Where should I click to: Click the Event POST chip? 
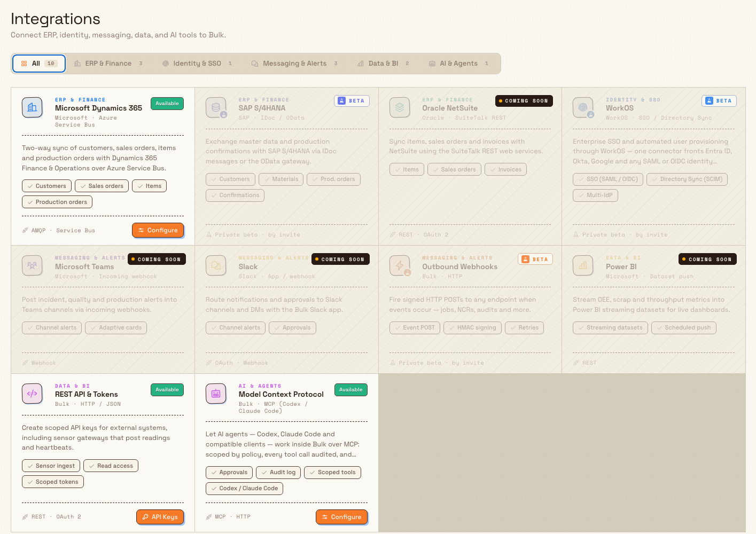tap(415, 328)
